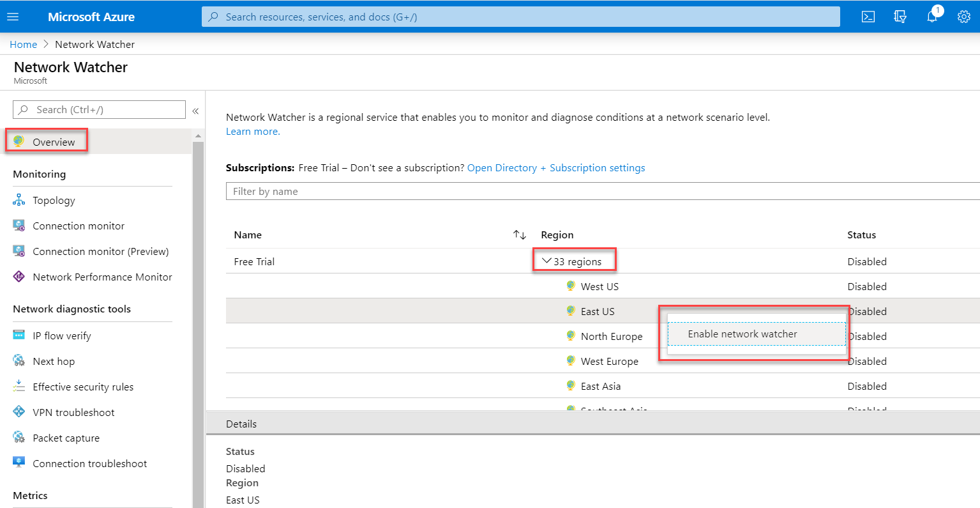The image size is (980, 508).
Task: Click Disabled status of East Asia
Action: 867,386
